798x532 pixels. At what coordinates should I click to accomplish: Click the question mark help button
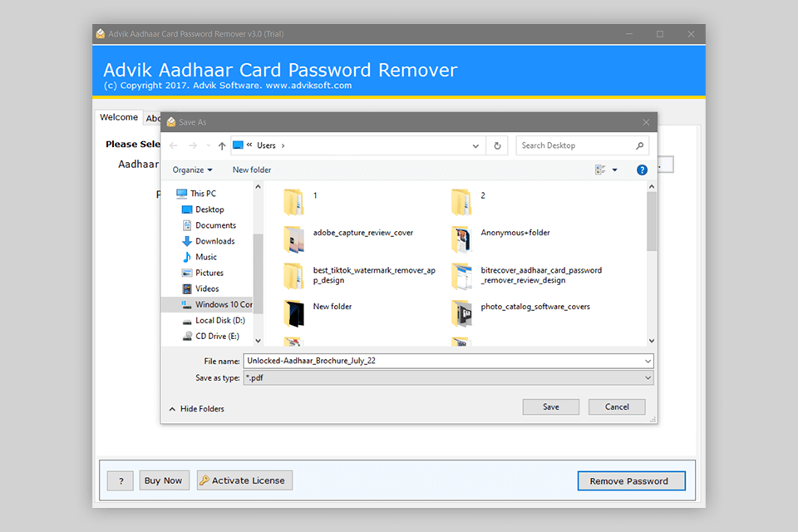121,480
